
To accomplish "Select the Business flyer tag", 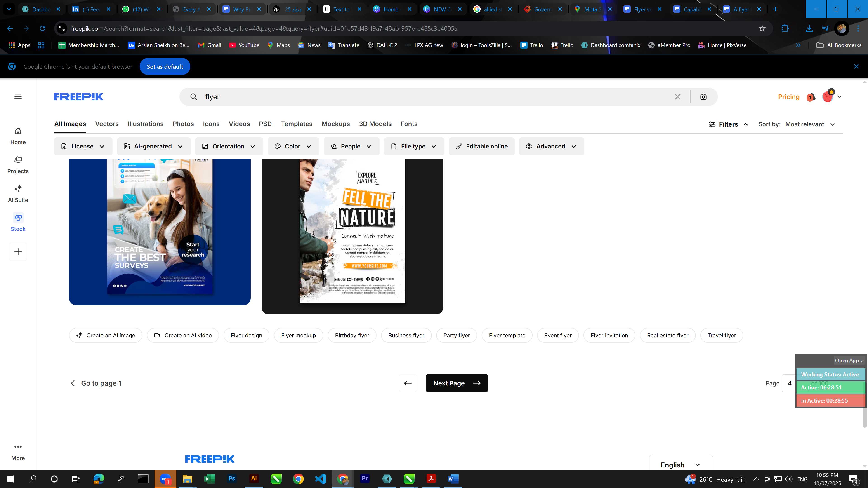I will [406, 335].
